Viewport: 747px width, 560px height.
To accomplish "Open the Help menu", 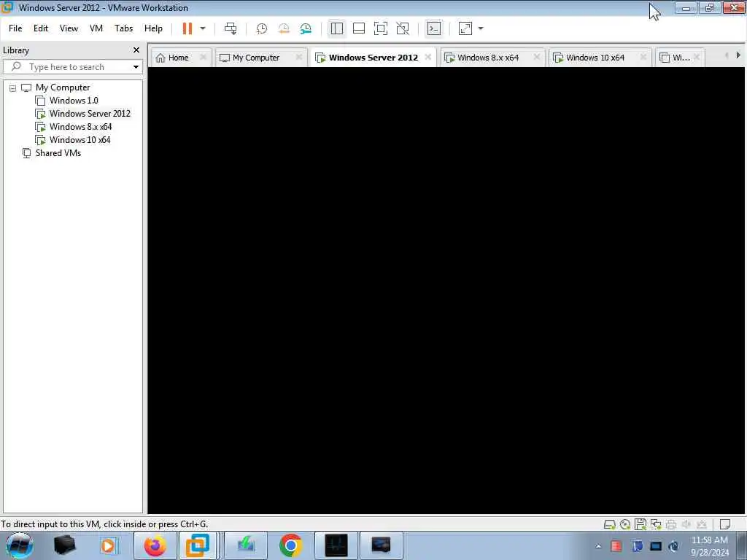I will (x=153, y=28).
